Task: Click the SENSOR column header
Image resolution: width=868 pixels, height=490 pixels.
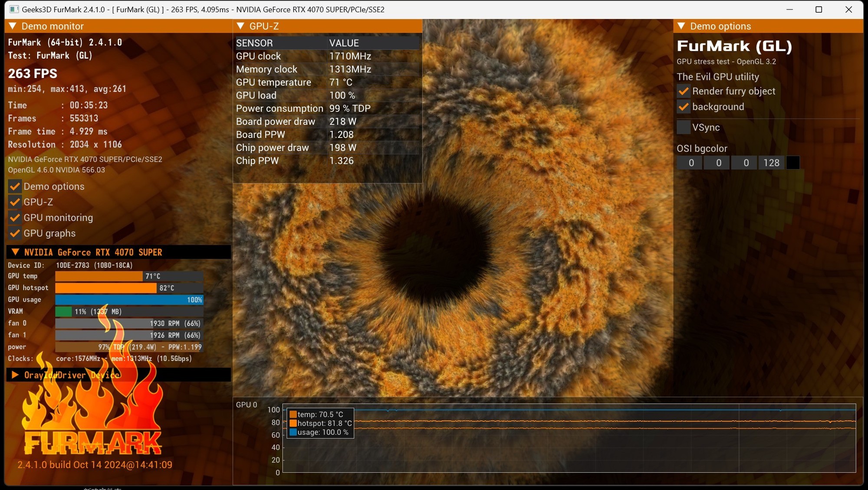Action: tap(281, 43)
